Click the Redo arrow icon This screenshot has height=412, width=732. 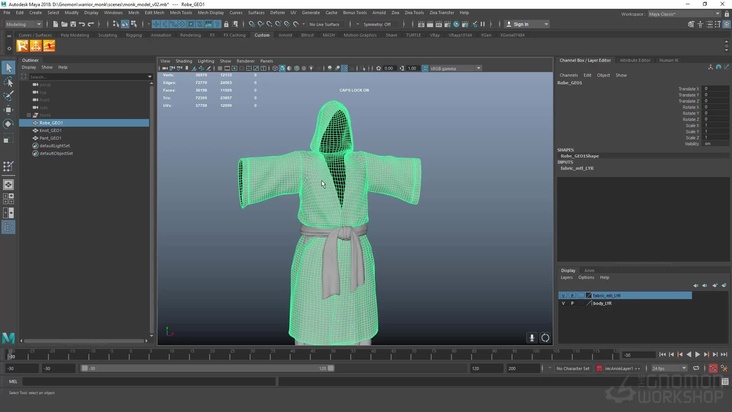click(x=91, y=24)
